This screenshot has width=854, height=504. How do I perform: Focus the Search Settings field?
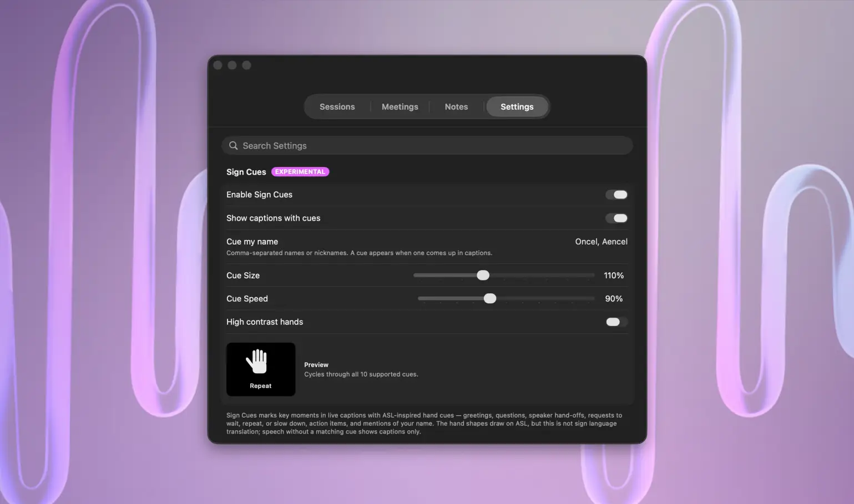[x=427, y=145]
